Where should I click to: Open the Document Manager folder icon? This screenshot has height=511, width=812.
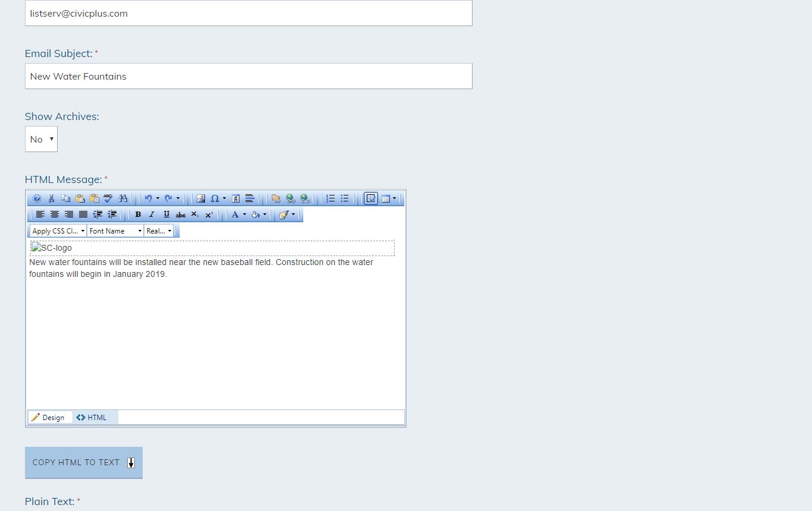[276, 198]
